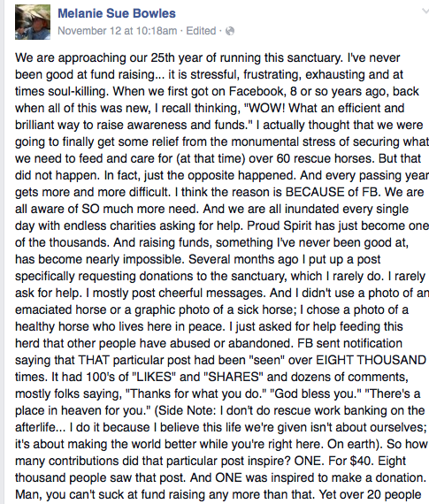The image size is (429, 504).
Task: Open the November 12 timestamp permalink
Action: tap(118, 31)
